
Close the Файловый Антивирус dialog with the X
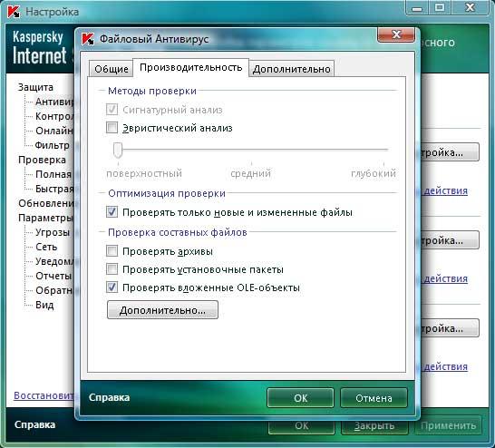pos(396,34)
